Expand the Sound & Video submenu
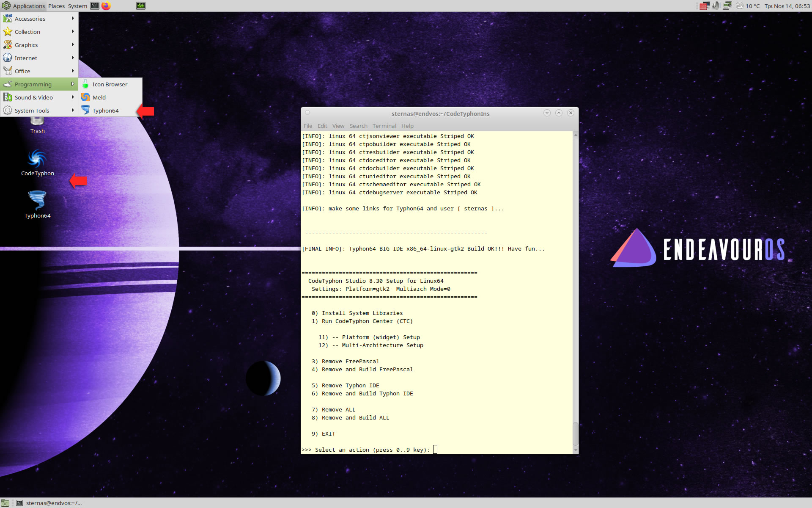The height and width of the screenshot is (508, 812). pos(39,97)
